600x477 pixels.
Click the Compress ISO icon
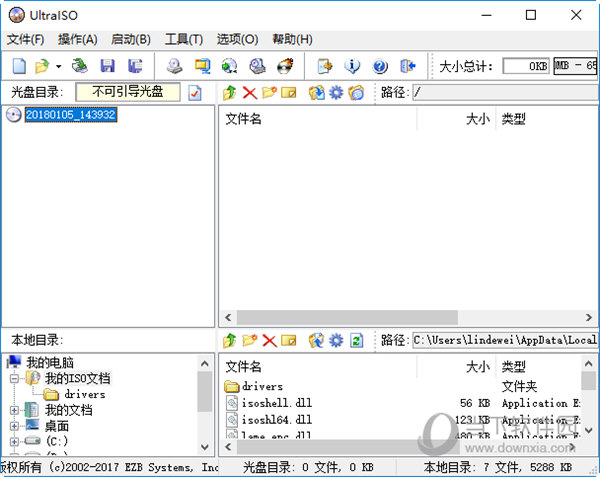(202, 66)
